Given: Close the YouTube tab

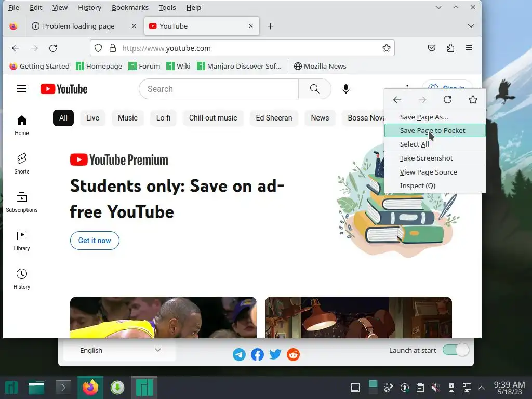Looking at the screenshot, I should (251, 26).
